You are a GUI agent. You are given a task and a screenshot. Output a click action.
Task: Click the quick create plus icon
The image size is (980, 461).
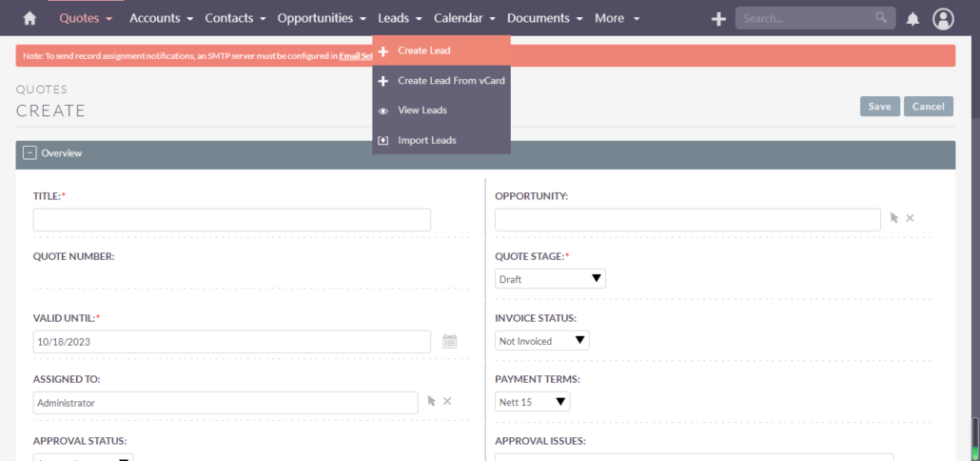click(x=719, y=18)
